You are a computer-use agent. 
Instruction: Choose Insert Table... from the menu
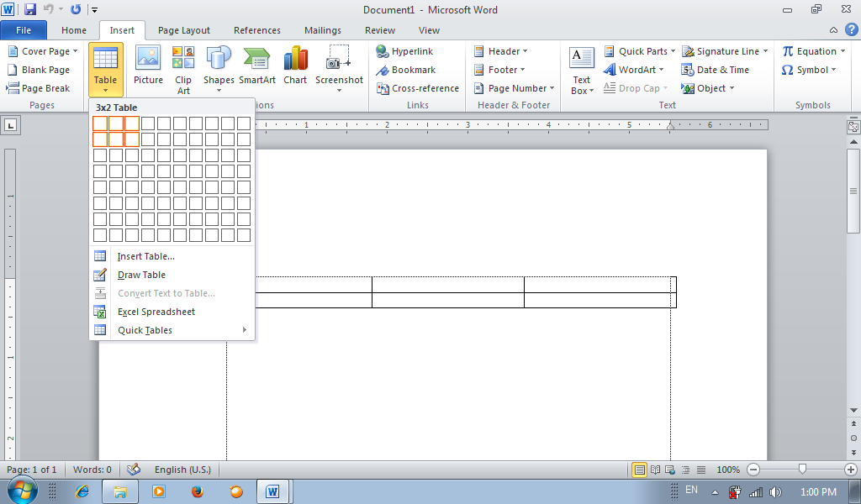[172, 256]
